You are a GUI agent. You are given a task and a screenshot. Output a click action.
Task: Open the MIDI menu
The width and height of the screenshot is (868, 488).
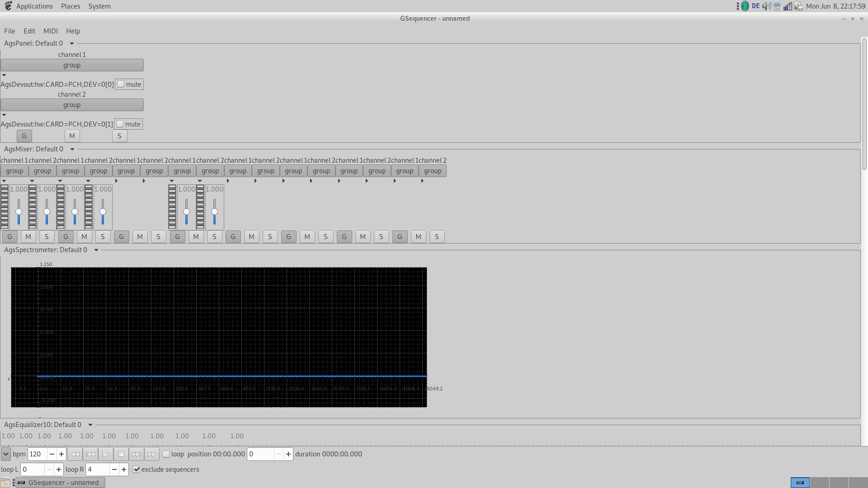51,31
